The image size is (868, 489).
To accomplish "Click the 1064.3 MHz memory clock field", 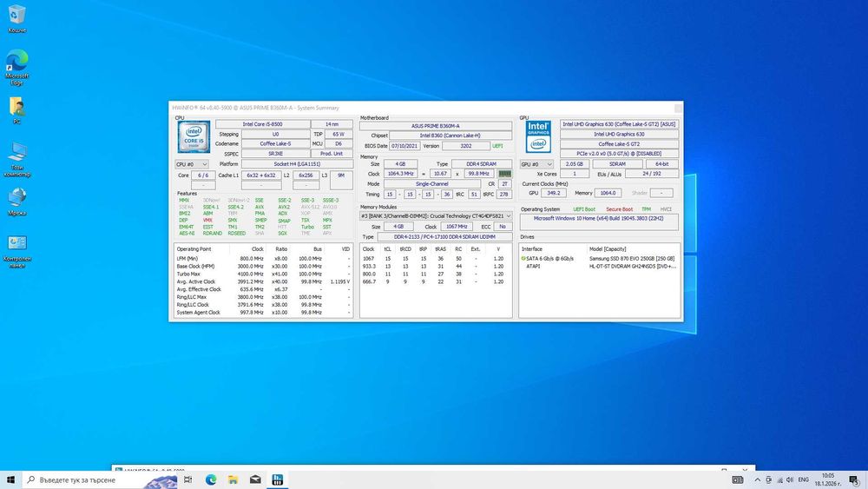I will [x=401, y=174].
